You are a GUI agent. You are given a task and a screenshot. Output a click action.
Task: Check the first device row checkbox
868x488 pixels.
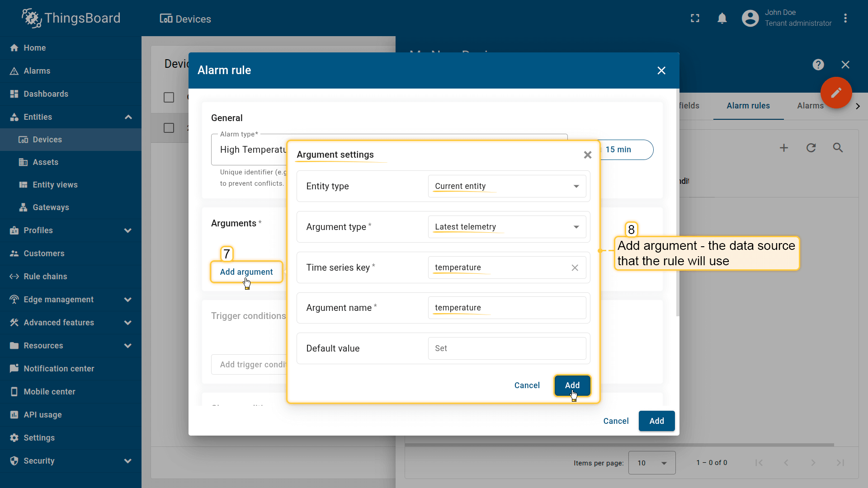169,128
